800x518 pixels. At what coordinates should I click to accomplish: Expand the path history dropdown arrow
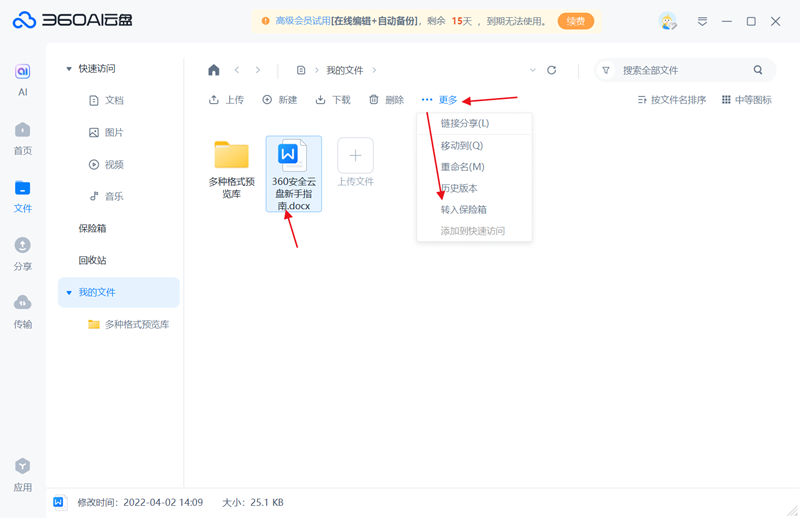[x=533, y=70]
